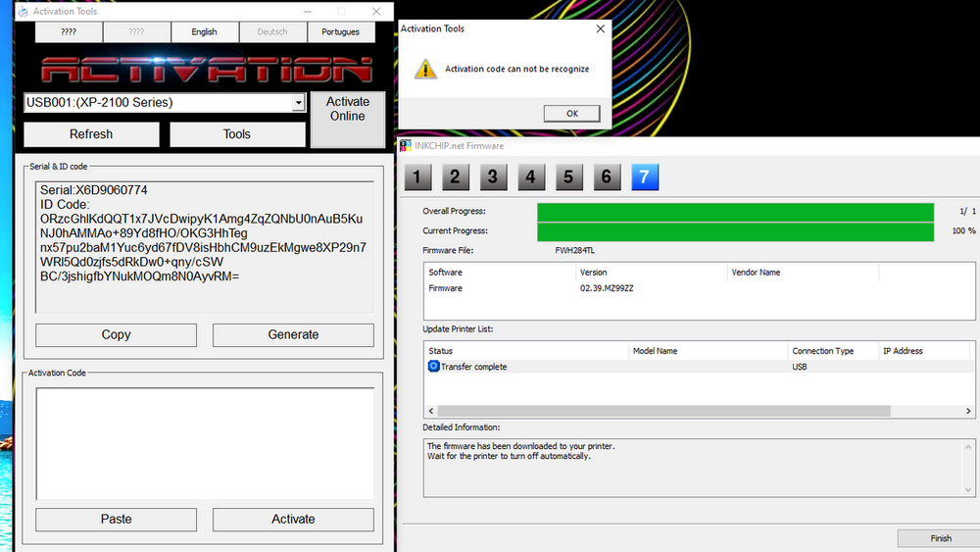The height and width of the screenshot is (552, 980).
Task: Click Copy to copy the ID code
Action: [116, 334]
